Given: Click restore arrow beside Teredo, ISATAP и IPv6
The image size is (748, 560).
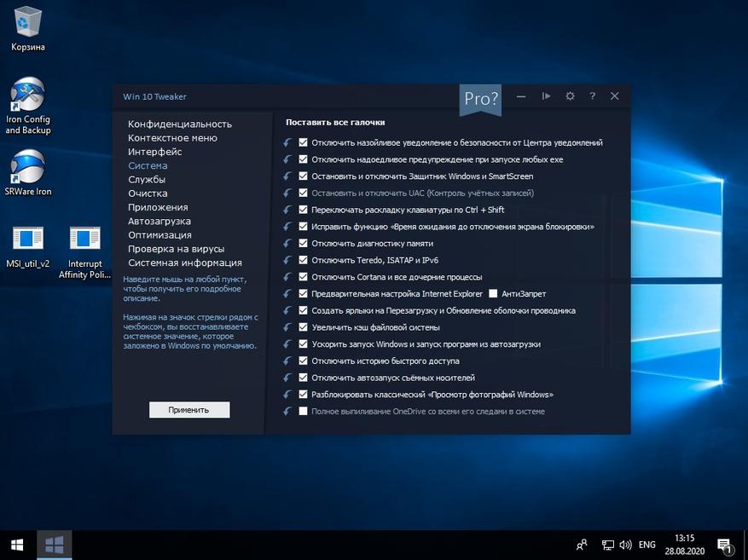Looking at the screenshot, I should [287, 260].
